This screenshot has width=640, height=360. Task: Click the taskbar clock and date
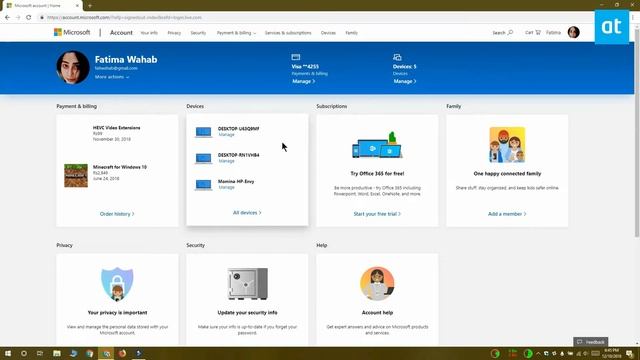[611, 353]
